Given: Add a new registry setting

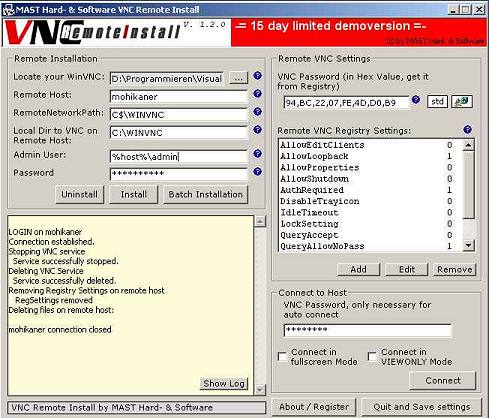Looking at the screenshot, I should pos(358,269).
